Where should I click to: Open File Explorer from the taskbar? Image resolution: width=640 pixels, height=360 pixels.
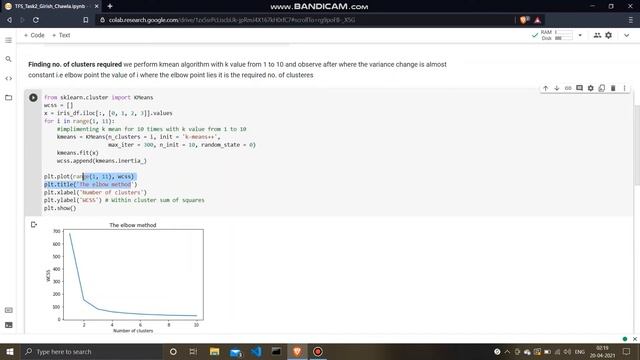click(214, 351)
